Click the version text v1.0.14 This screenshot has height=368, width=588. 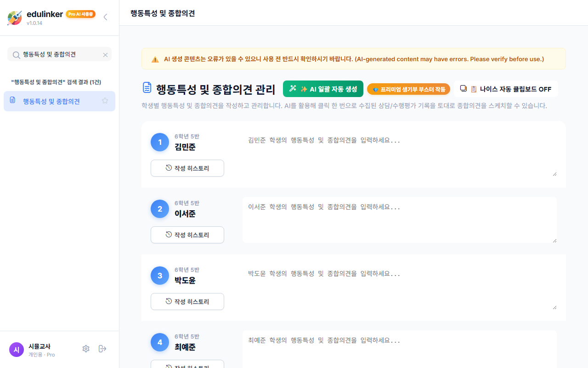tap(34, 23)
